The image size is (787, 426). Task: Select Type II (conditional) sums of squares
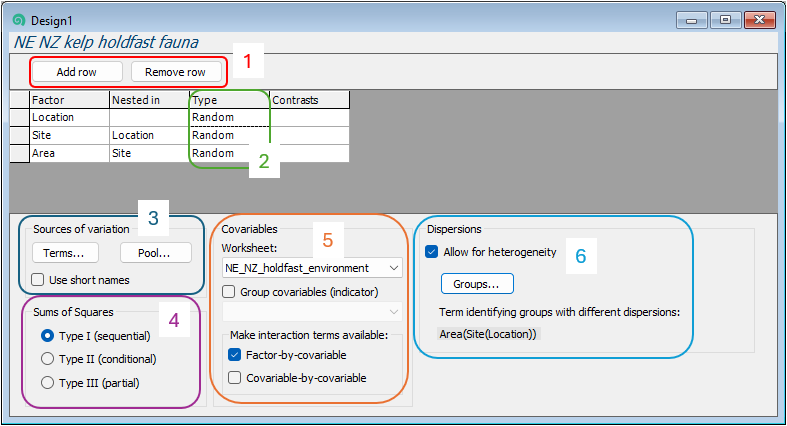click(47, 358)
